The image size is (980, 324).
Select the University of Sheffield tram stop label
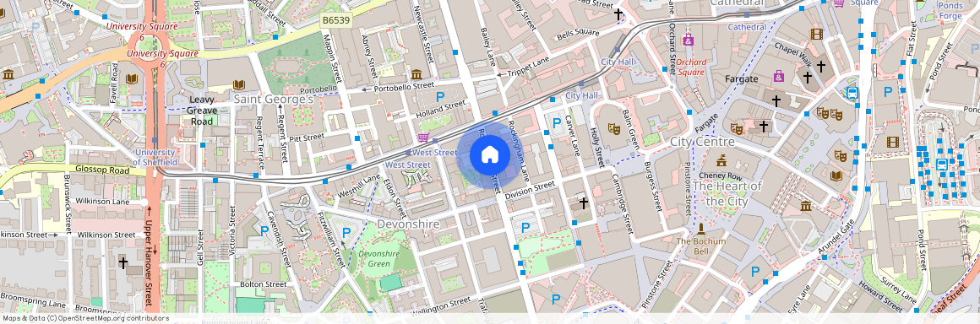click(154, 157)
